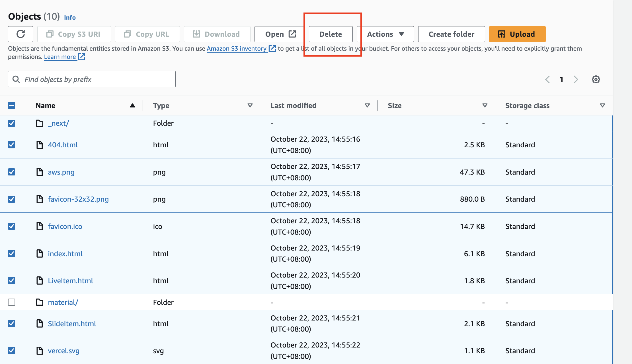This screenshot has height=364, width=632.
Task: Go to next page arrow
Action: [576, 79]
